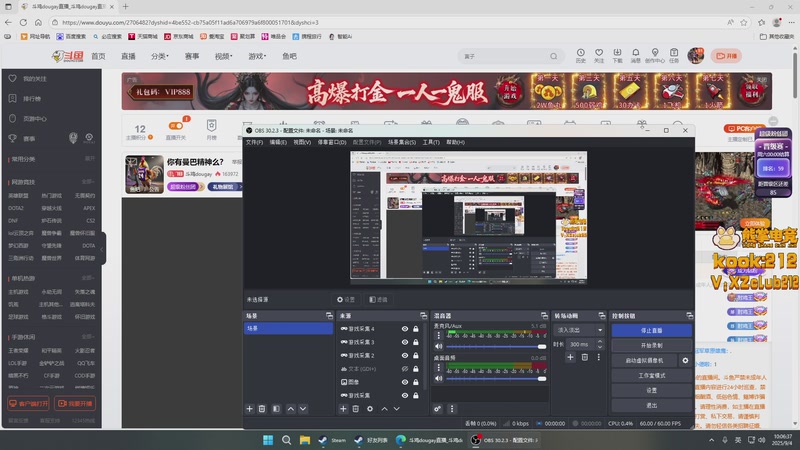Expand 常用分类 section in Douyu sidebar

(90, 159)
